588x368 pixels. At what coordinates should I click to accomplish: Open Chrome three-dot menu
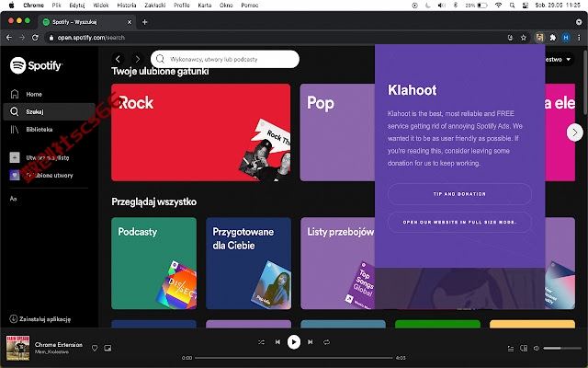[x=579, y=38]
